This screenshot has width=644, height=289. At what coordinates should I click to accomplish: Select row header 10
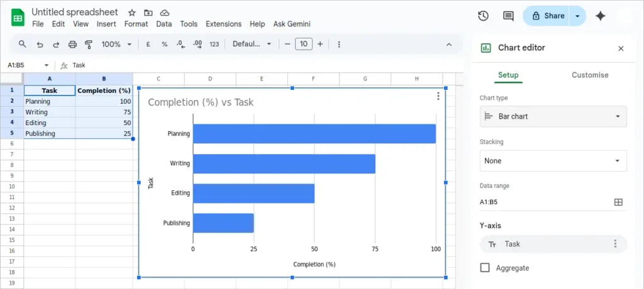(12, 187)
